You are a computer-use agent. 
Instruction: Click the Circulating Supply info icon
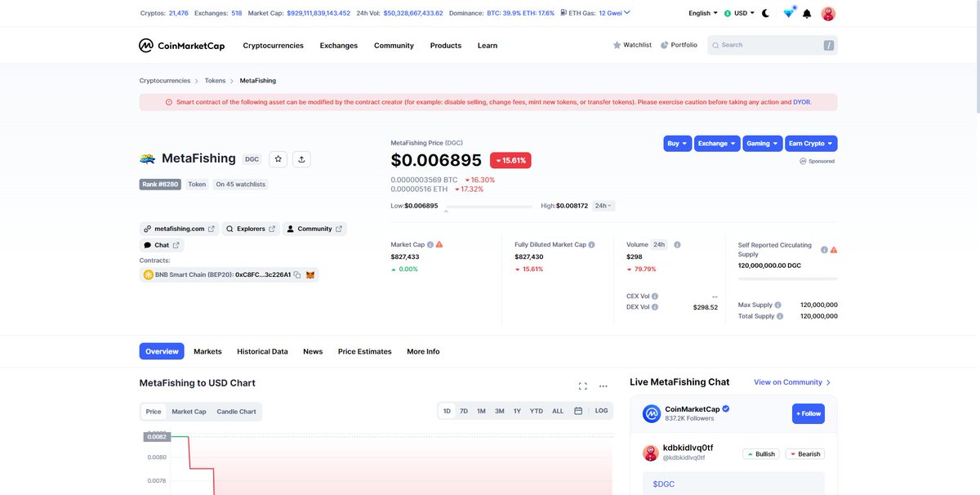tap(824, 250)
